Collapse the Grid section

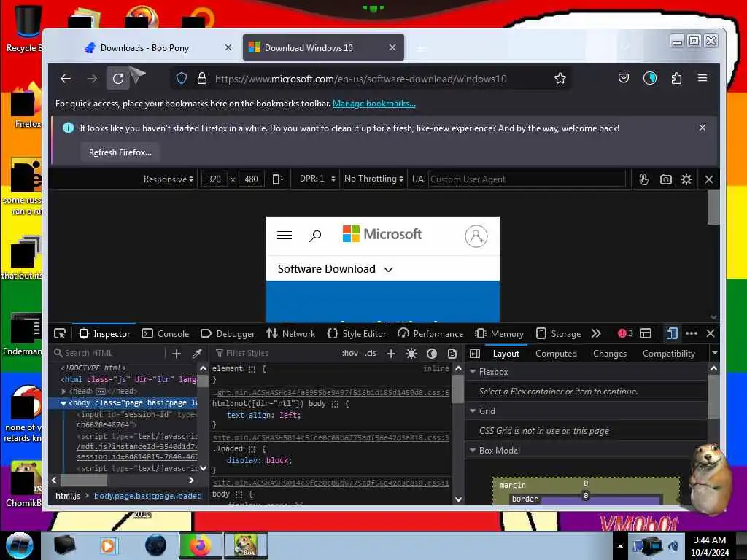point(473,411)
